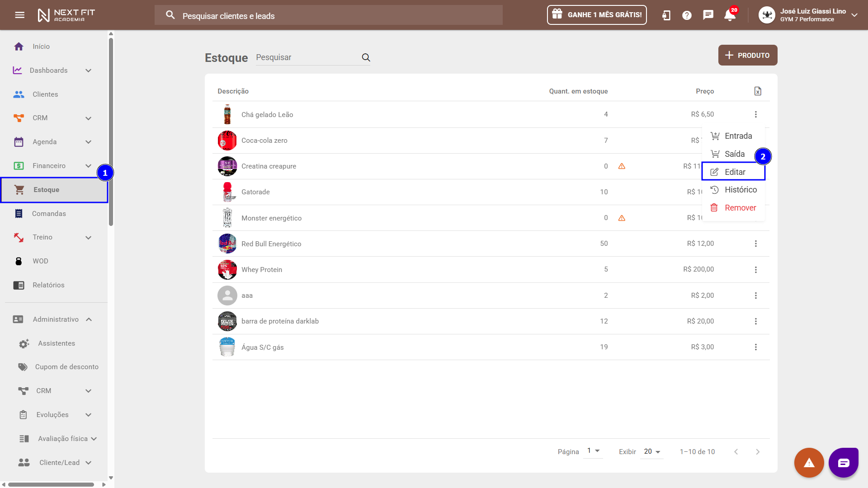868x488 pixels.
Task: Click the help question mark icon
Action: (687, 15)
